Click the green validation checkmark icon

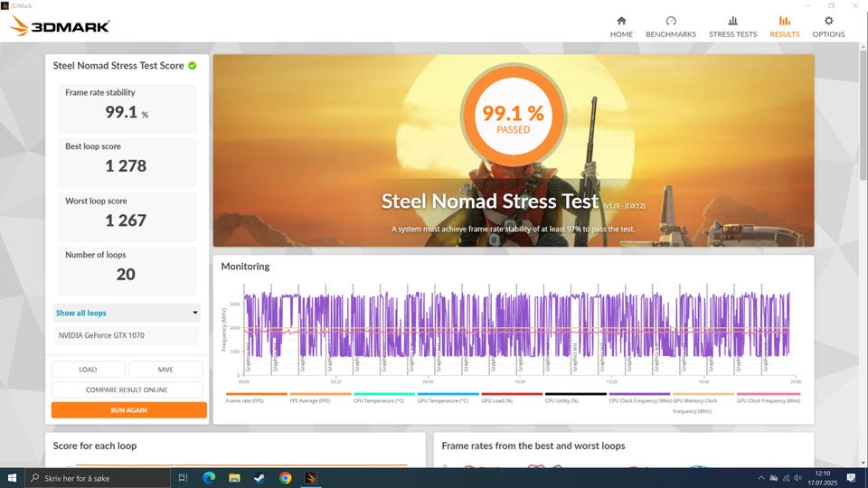click(193, 66)
